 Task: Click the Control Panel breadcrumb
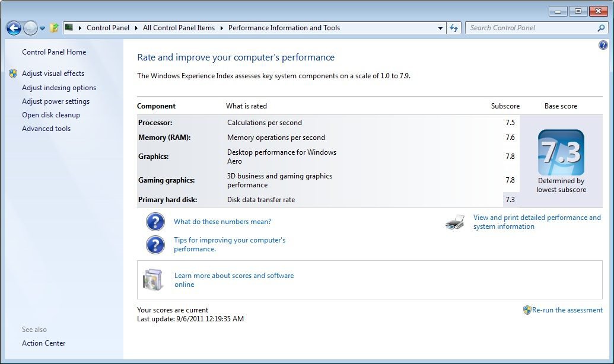108,28
